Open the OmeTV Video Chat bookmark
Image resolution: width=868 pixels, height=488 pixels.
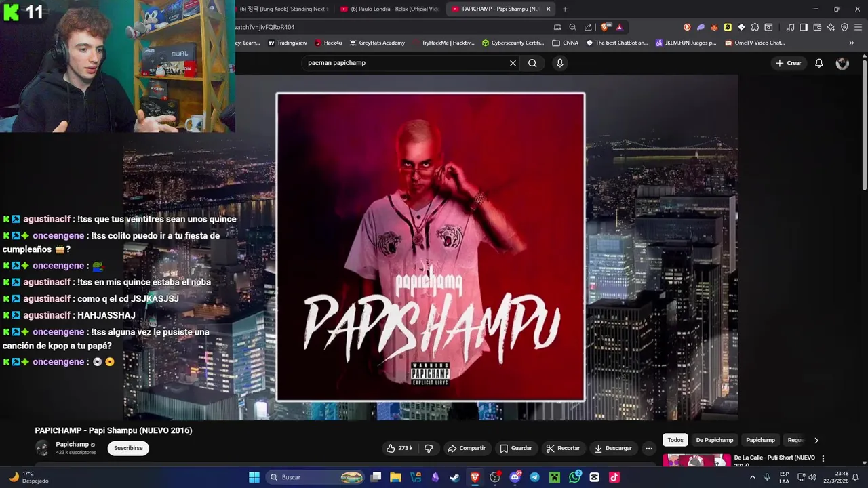[x=755, y=43]
